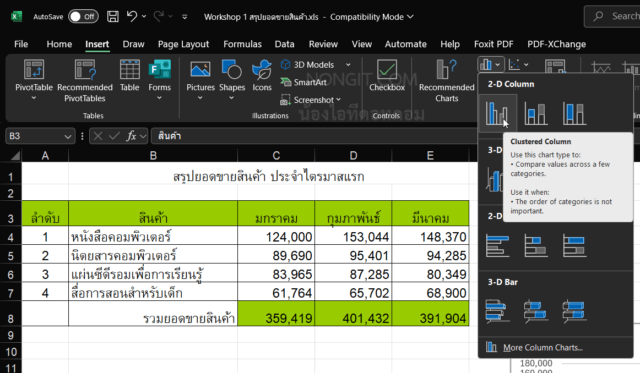This screenshot has width=640, height=373.
Task: Select header cell มกราคม
Action: click(x=276, y=213)
